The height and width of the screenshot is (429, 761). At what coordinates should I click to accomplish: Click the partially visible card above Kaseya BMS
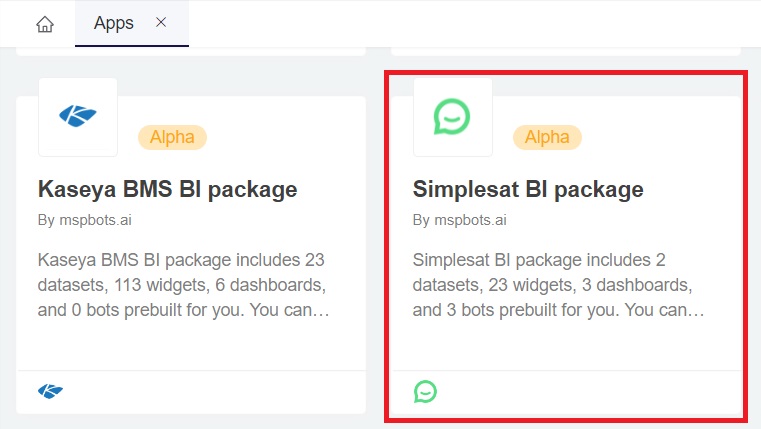click(190, 49)
